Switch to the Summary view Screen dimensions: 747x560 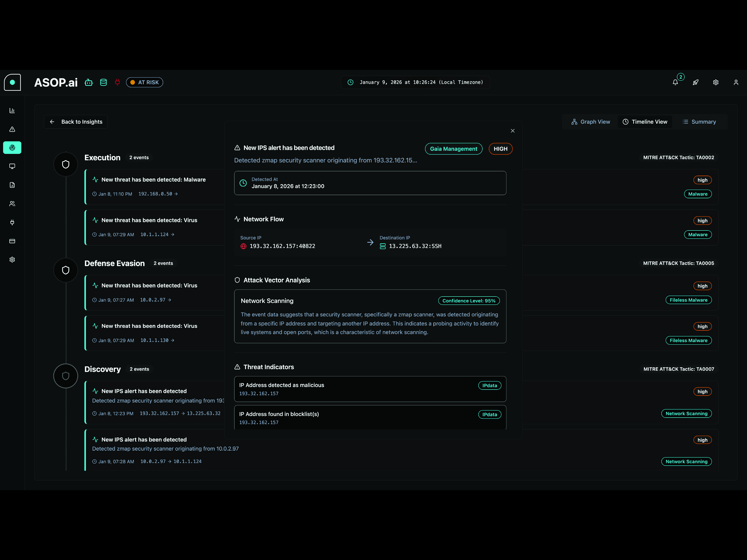tap(699, 121)
